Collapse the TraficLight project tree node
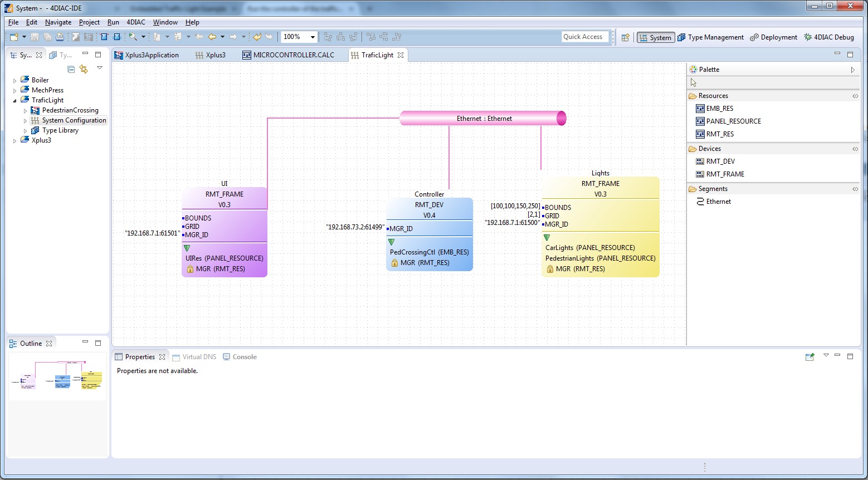The image size is (868, 480). pyautogui.click(x=14, y=100)
